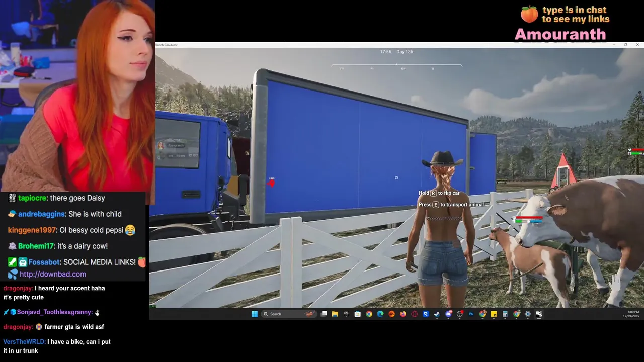Open Epic Games launcher on taskbar
The height and width of the screenshot is (362, 644).
click(x=346, y=314)
